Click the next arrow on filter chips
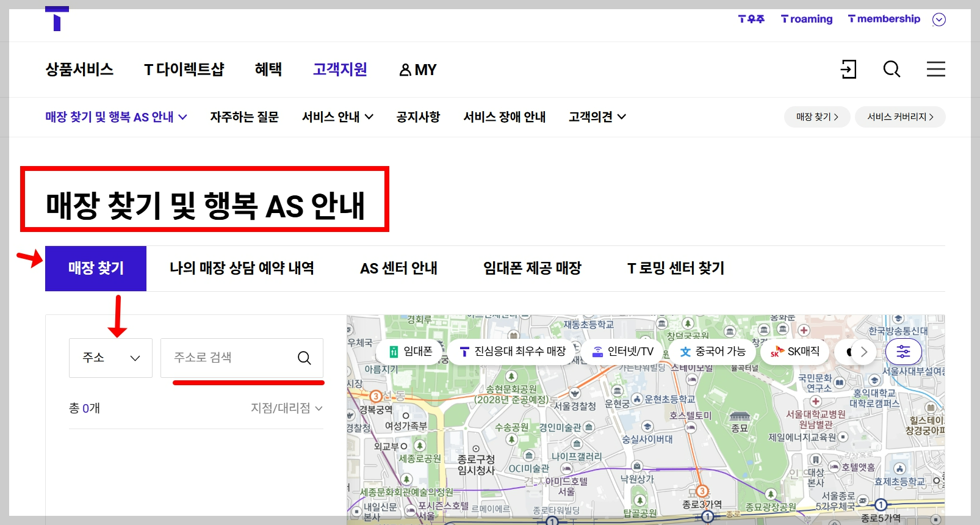 tap(863, 352)
